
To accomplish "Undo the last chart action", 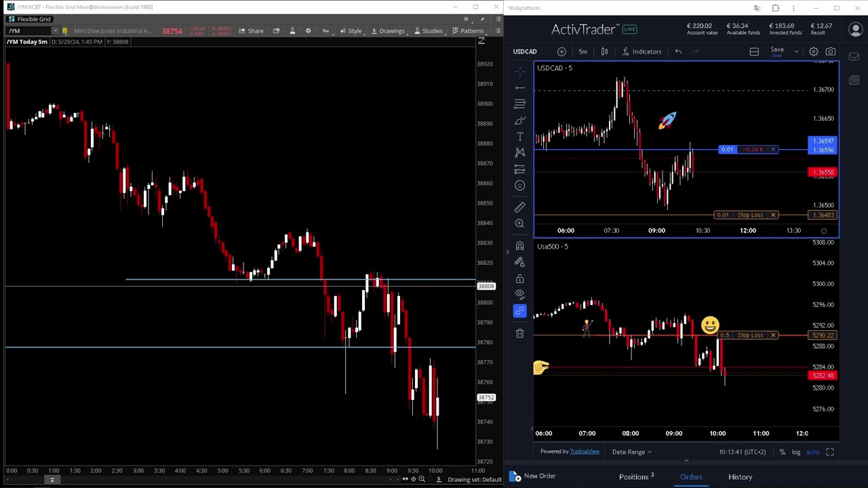I will tap(678, 52).
